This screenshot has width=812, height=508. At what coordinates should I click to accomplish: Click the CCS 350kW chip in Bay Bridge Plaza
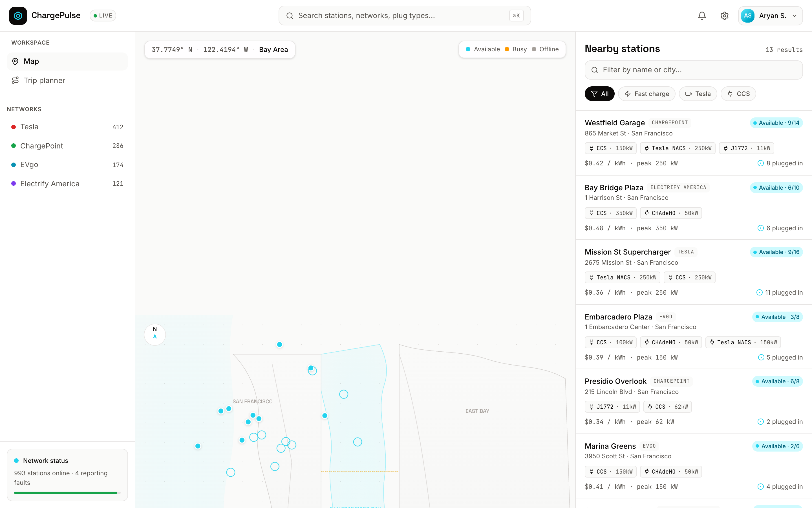point(610,213)
